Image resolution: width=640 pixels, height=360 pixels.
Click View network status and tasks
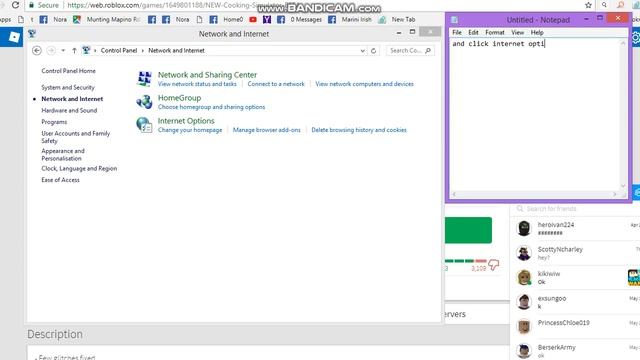click(x=197, y=84)
